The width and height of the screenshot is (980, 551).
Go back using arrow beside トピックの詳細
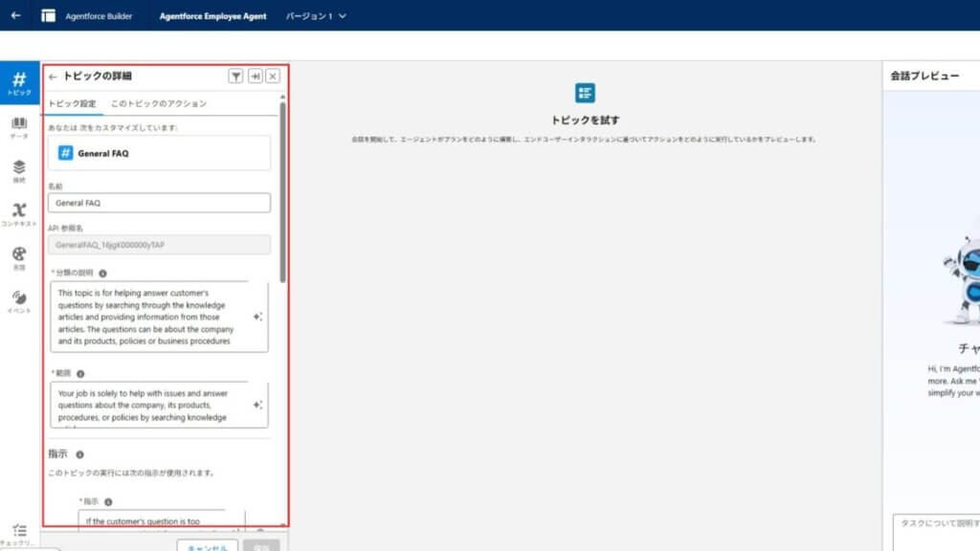(x=53, y=77)
